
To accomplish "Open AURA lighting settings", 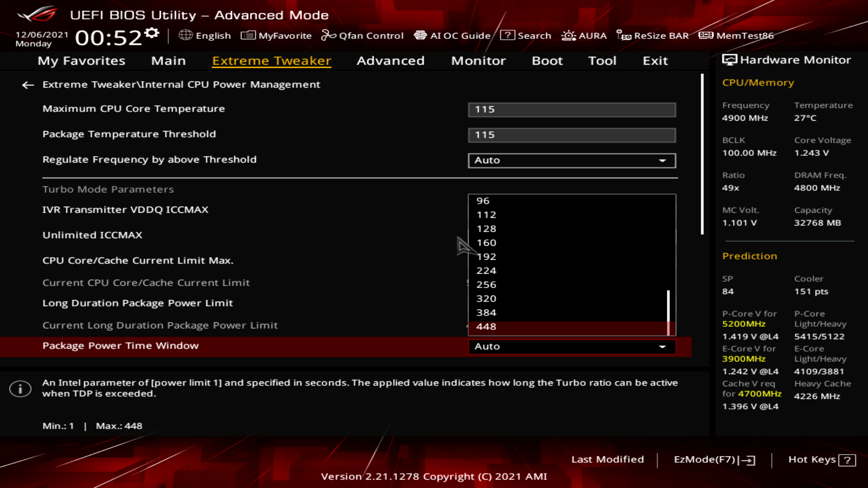I will 584,35.
